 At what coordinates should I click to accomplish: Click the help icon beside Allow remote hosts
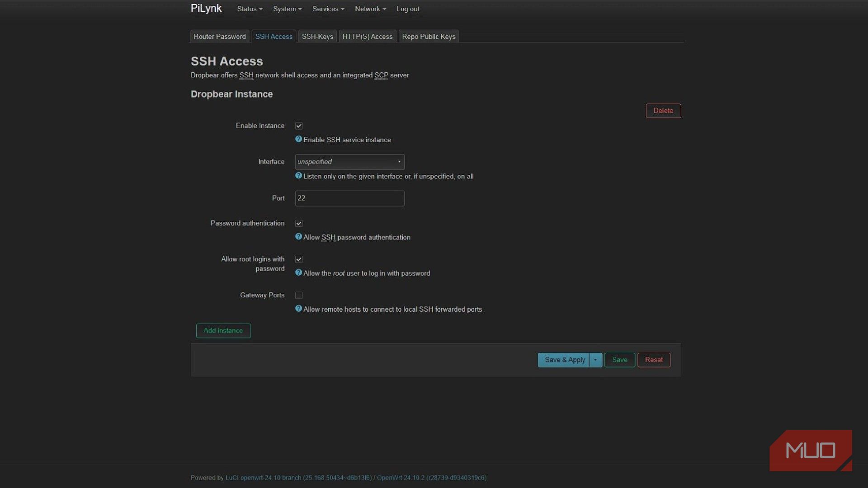(x=298, y=309)
